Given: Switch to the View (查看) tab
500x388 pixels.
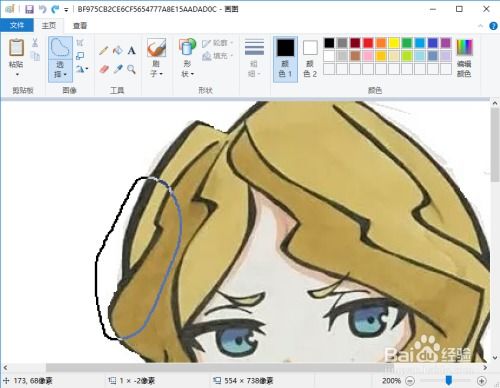Looking at the screenshot, I should pos(80,25).
